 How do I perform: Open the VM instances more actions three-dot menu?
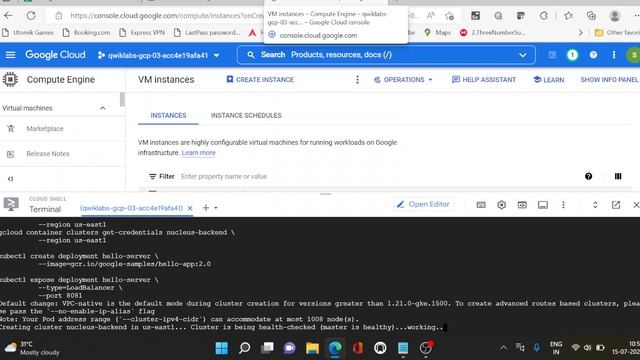click(x=357, y=80)
